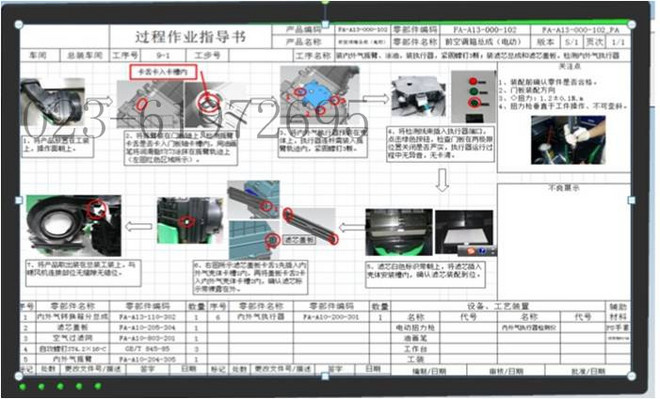Click the blue round icon in floating toolbar

point(482,251)
